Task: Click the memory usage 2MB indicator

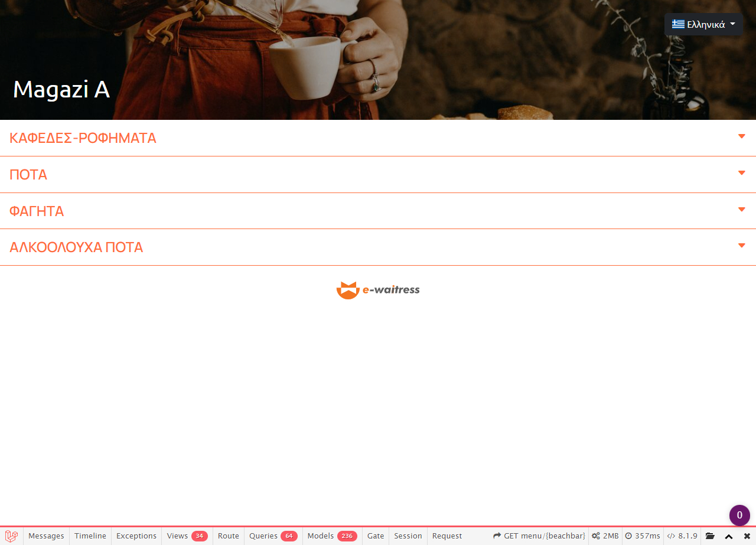Action: point(605,536)
